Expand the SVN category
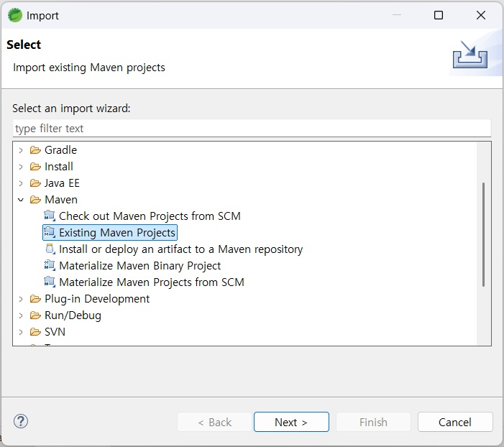Screen dimensions: 504x447 (21, 331)
